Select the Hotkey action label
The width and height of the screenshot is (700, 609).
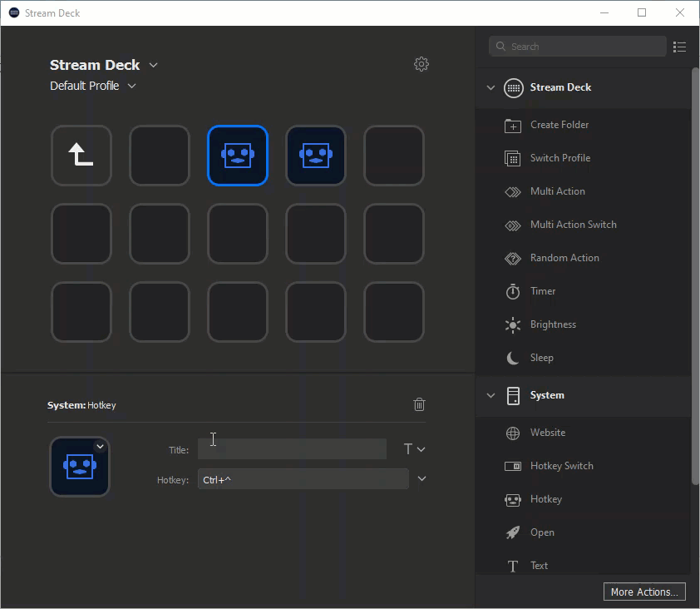[546, 499]
